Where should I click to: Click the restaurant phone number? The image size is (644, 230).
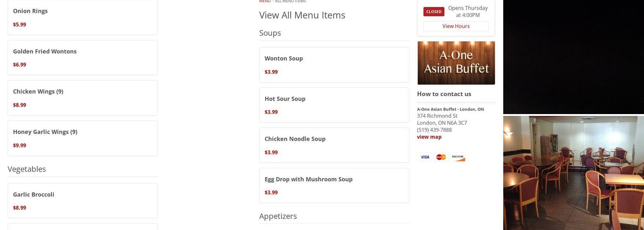pyautogui.click(x=434, y=130)
